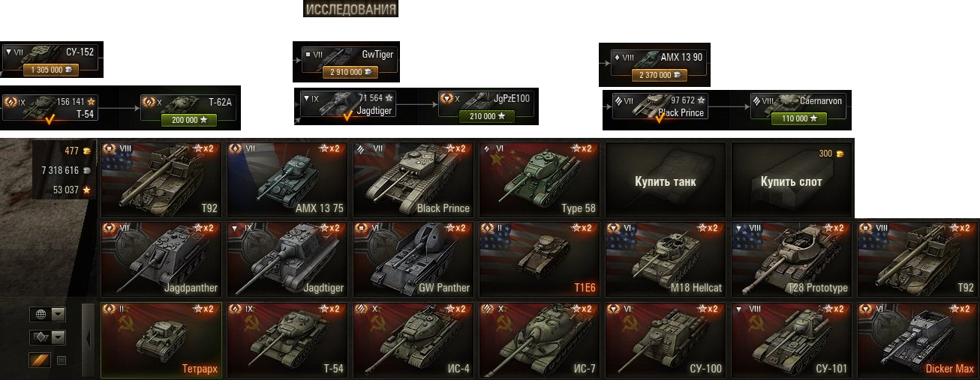The height and width of the screenshot is (380, 980).
Task: Click Купить танк empty slot
Action: coord(666,181)
